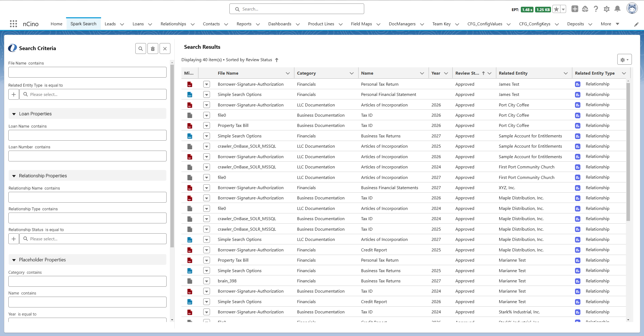The height and width of the screenshot is (336, 644).
Task: Click the Trailhead guidance icon in header
Action: point(585,9)
